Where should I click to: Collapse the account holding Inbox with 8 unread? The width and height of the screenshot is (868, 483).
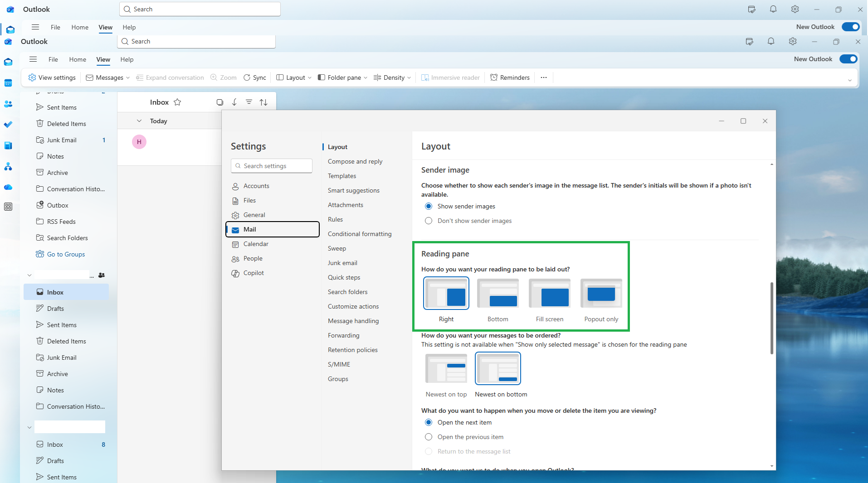coord(29,427)
